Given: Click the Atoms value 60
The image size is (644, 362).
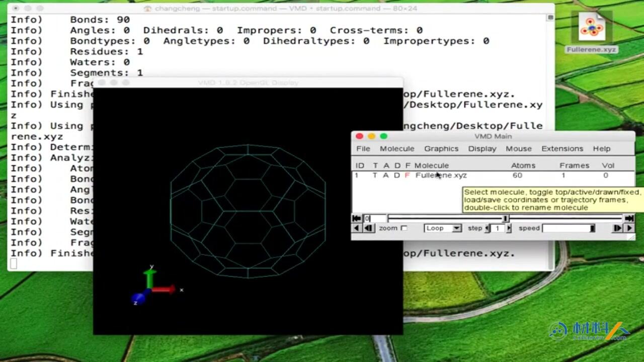Looking at the screenshot, I should tap(517, 175).
